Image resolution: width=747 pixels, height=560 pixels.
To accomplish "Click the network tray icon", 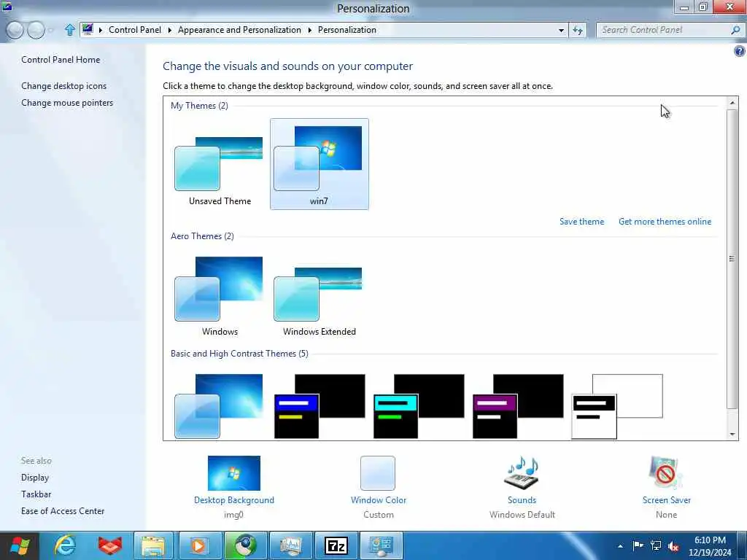I will coord(656,545).
